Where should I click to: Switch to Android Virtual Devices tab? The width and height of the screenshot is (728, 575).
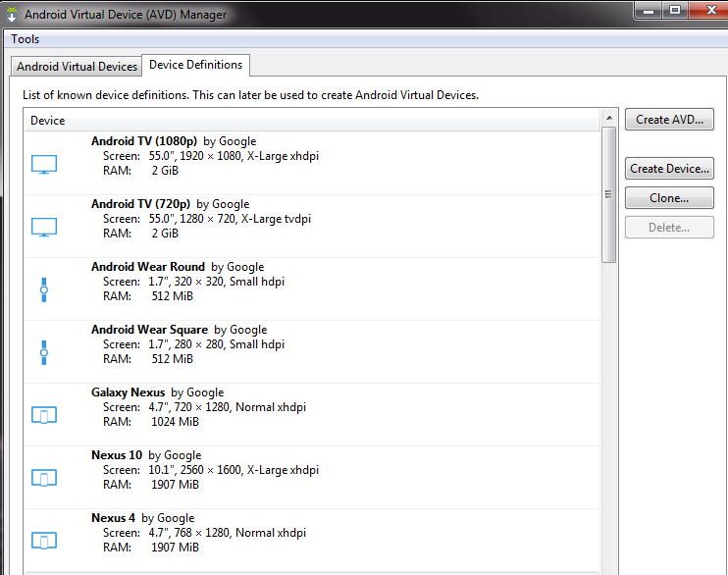pos(77,67)
